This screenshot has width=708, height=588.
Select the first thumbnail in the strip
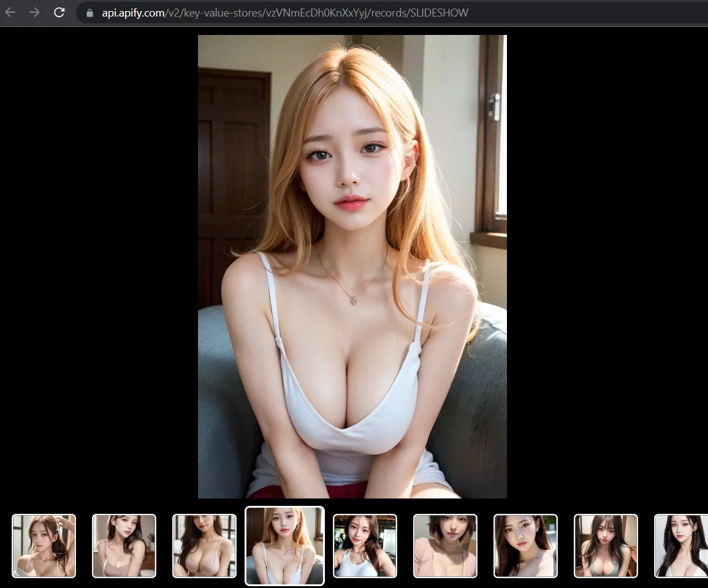[44, 546]
